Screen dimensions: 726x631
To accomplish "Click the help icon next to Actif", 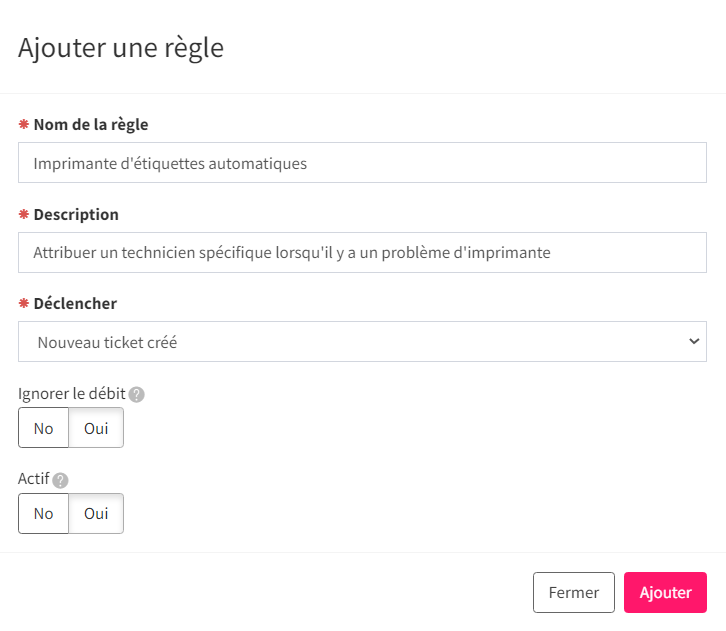I will (x=60, y=481).
